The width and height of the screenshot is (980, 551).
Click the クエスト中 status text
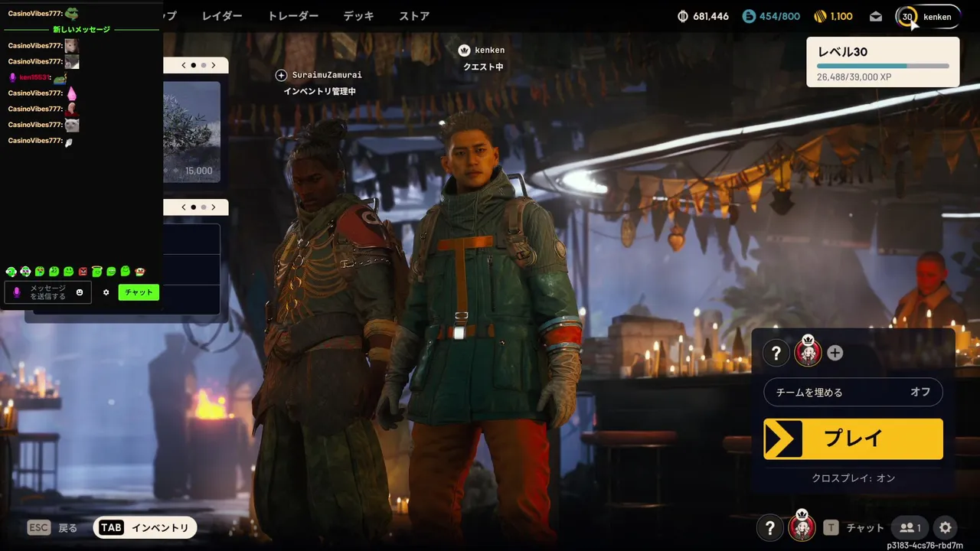click(483, 67)
